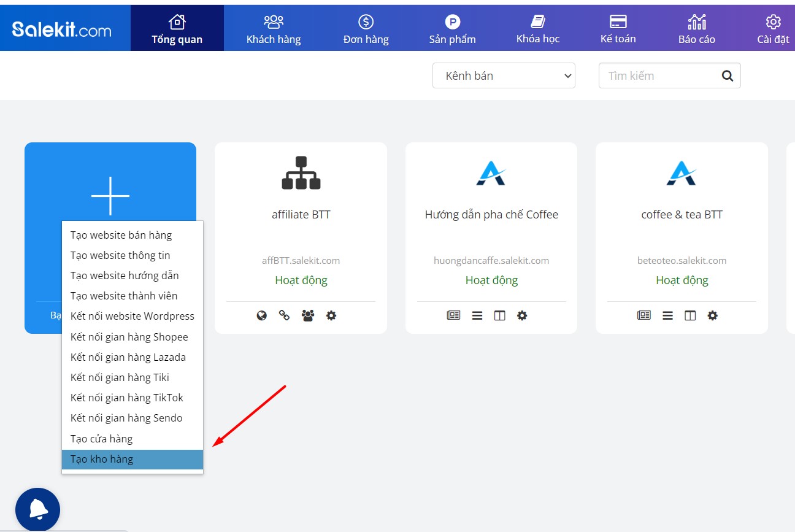Open settings gear on coffee & tea BTT card
Screen dimensions: 795x532
712,316
